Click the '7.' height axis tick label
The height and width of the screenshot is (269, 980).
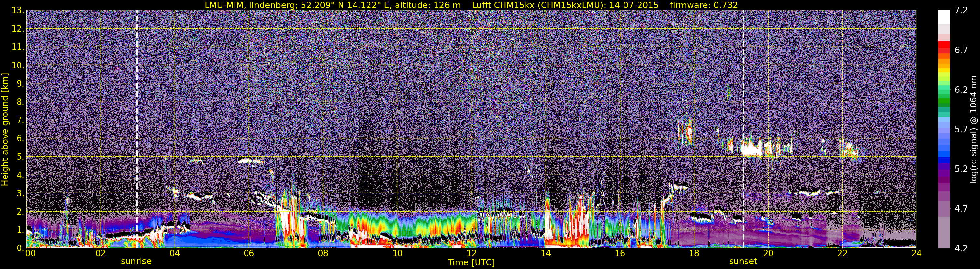(x=20, y=120)
